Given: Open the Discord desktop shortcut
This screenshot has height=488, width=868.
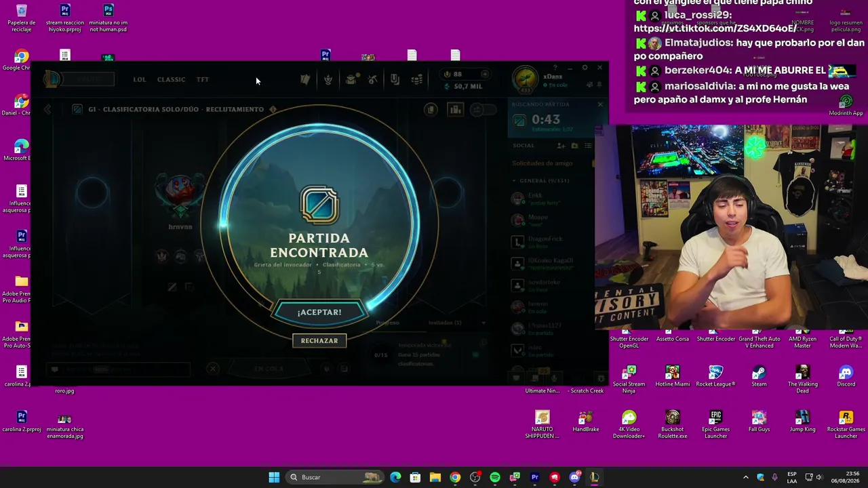Looking at the screenshot, I should [x=846, y=376].
